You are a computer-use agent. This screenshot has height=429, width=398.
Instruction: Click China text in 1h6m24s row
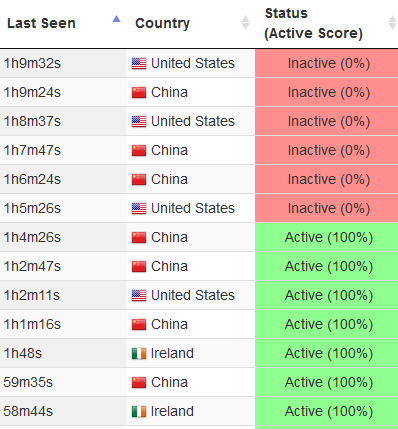169,179
